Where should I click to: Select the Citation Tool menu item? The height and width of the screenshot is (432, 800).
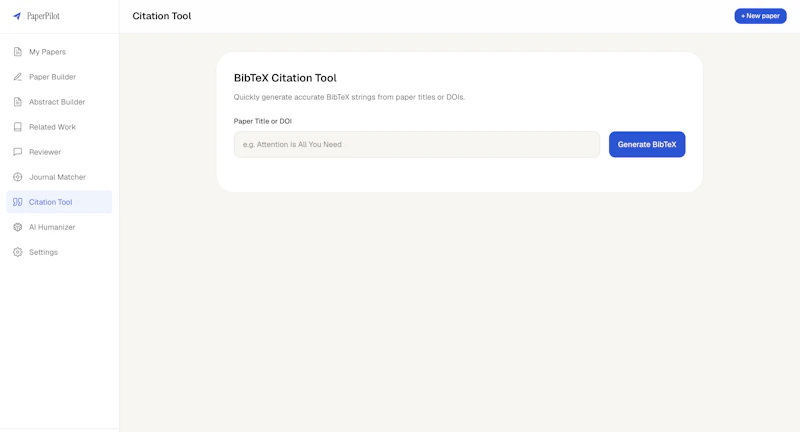point(59,202)
